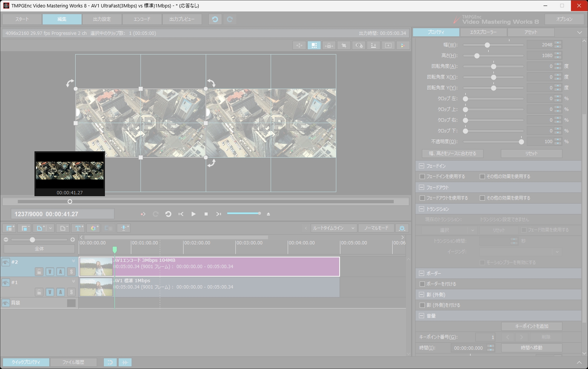Click the move/pan tool icon above preview

tap(299, 45)
